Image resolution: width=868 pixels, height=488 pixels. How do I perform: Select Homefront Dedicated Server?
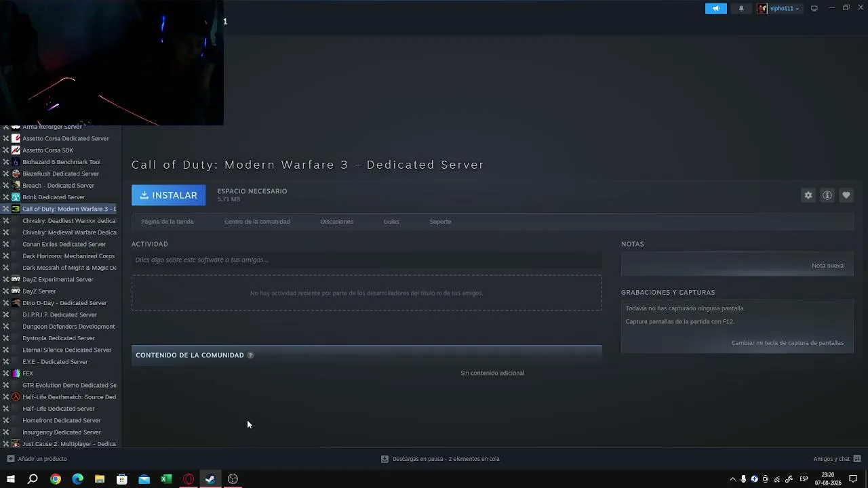coord(61,420)
